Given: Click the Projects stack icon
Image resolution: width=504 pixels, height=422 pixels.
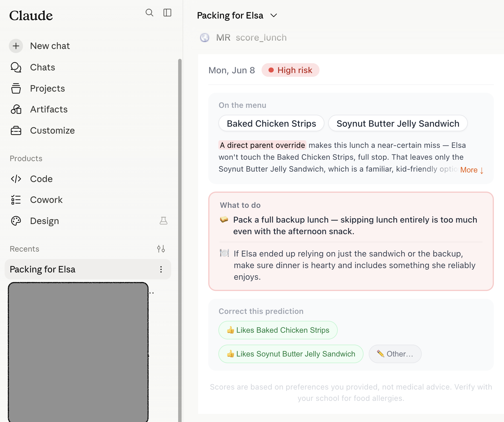Looking at the screenshot, I should (16, 88).
